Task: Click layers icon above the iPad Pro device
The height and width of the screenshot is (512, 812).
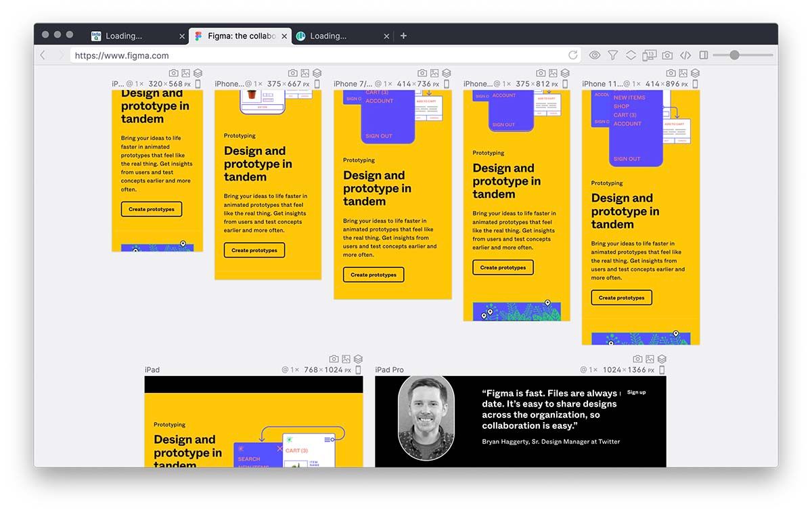Action: tap(662, 359)
